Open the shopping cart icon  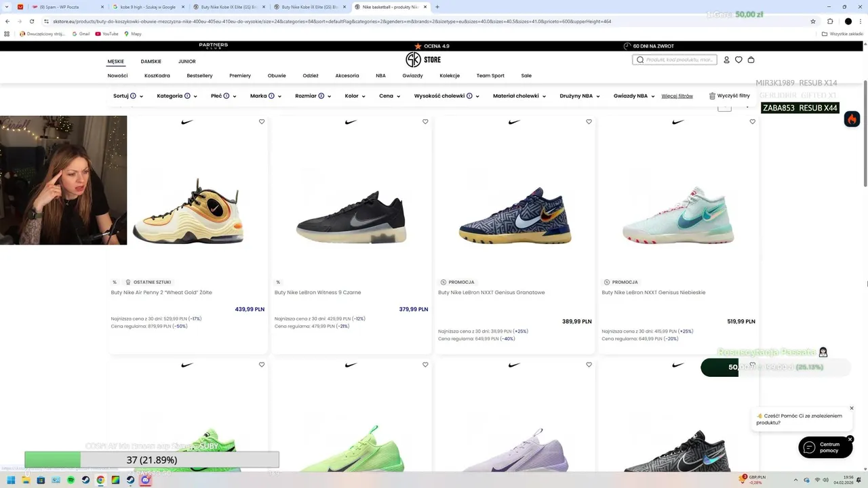(x=751, y=60)
